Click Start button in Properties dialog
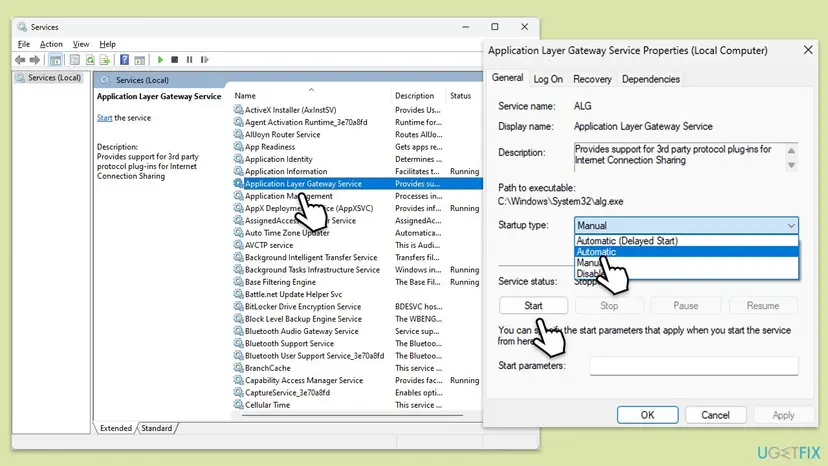The image size is (828, 466). (533, 305)
